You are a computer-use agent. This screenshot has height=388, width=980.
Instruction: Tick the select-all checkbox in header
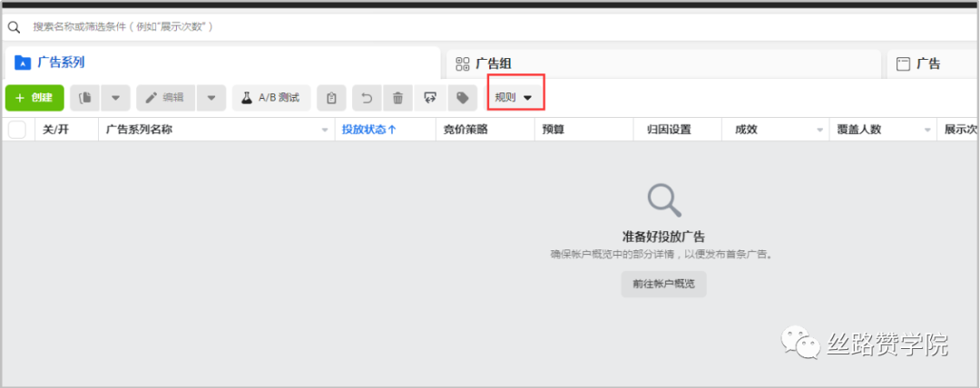pos(17,130)
